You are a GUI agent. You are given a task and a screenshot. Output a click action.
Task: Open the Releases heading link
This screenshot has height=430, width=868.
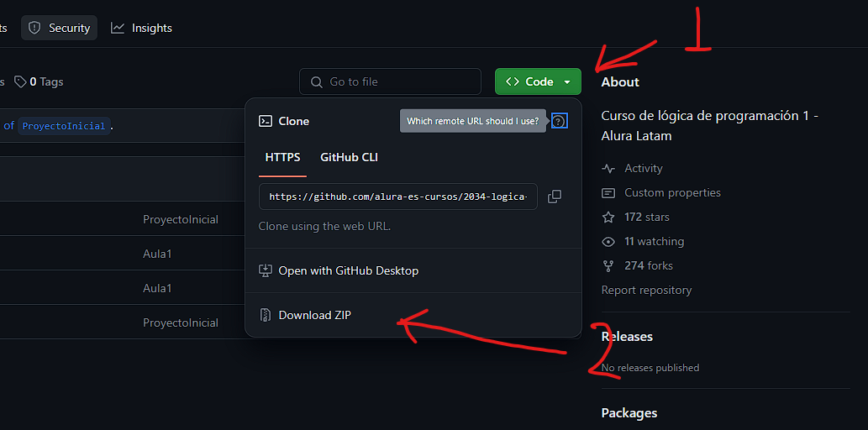tap(627, 337)
